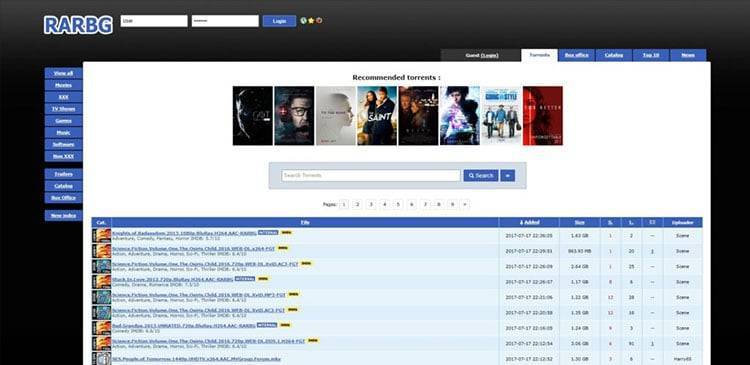This screenshot has height=365, width=750.
Task: Open the Box office tab
Action: click(576, 55)
